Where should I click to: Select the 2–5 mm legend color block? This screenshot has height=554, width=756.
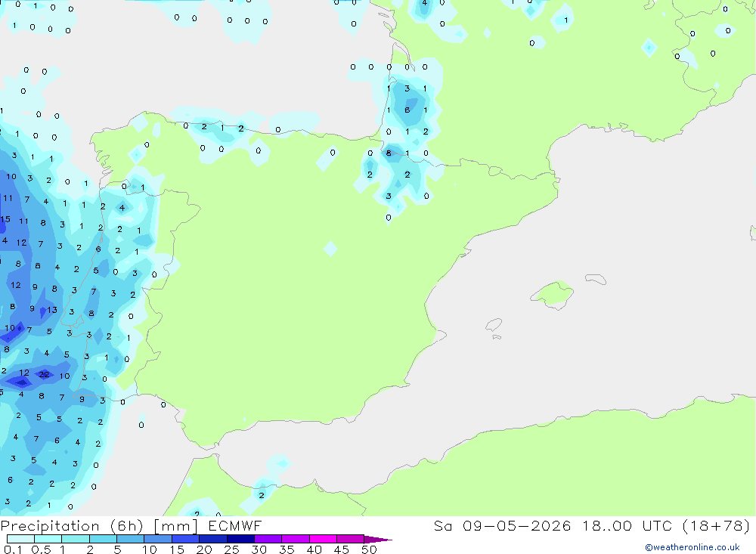pyautogui.click(x=103, y=539)
